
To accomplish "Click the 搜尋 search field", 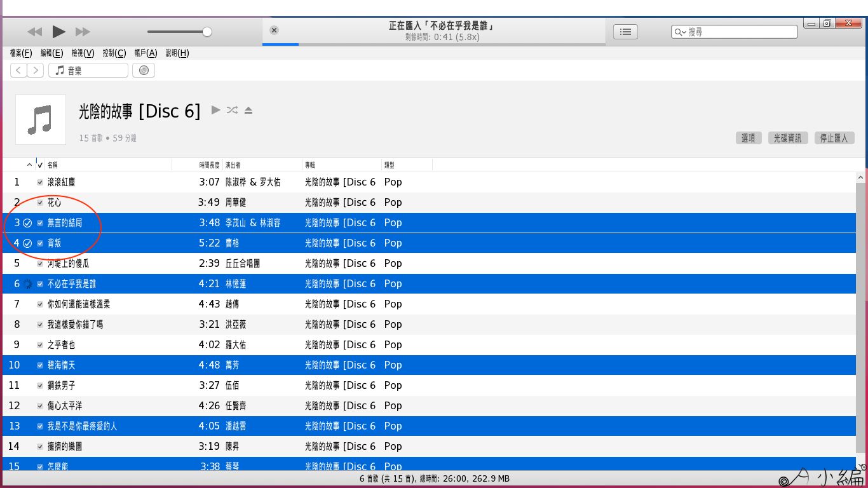I will [734, 32].
